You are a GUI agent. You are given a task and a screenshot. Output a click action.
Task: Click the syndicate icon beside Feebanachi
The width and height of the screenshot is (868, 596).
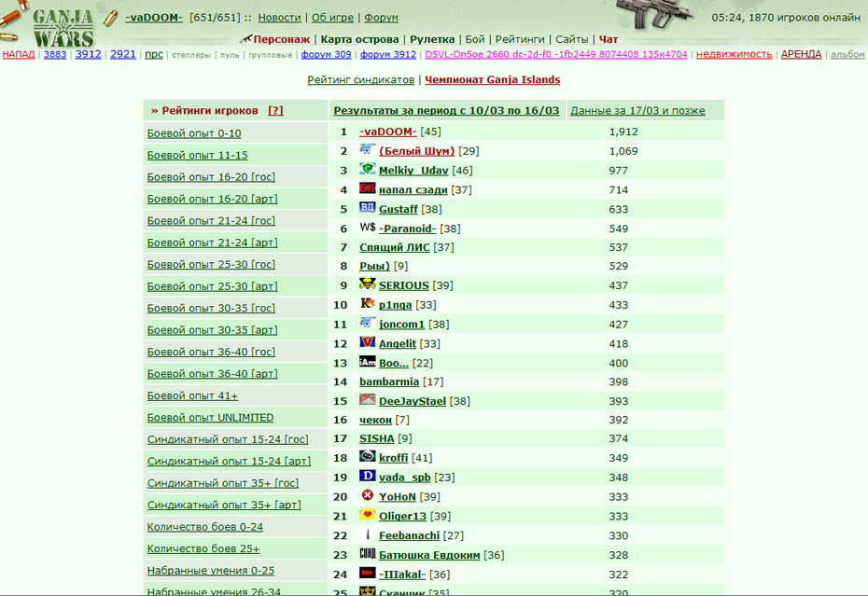click(x=367, y=534)
